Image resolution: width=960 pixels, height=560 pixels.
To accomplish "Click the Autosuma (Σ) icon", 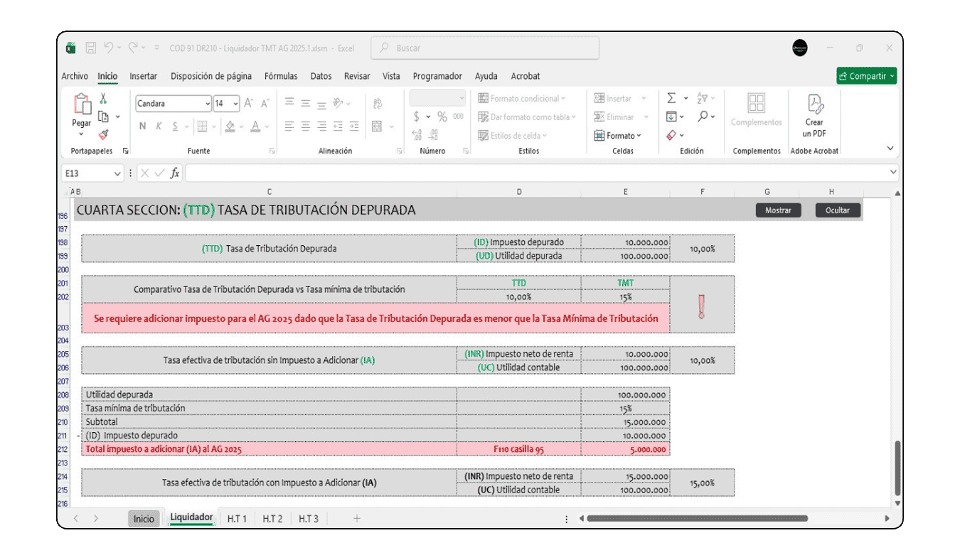I will click(x=671, y=98).
